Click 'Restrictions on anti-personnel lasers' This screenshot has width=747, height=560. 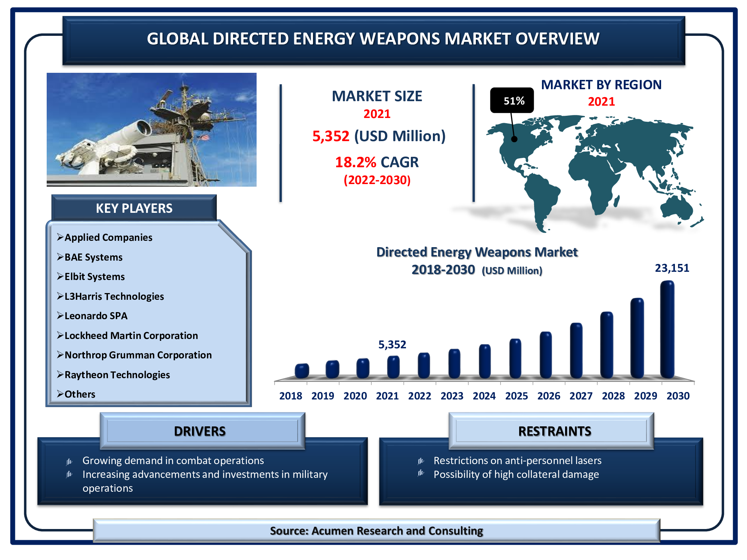[518, 461]
